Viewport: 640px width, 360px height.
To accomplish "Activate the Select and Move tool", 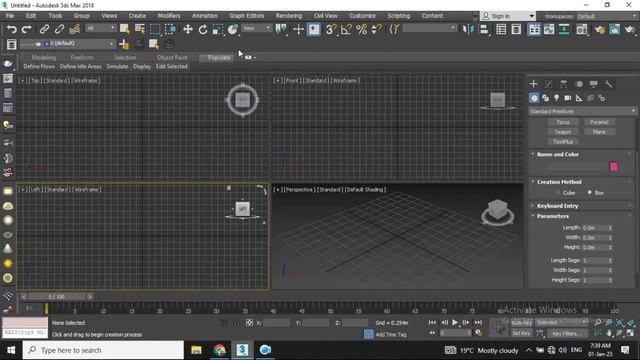I will pyautogui.click(x=188, y=29).
